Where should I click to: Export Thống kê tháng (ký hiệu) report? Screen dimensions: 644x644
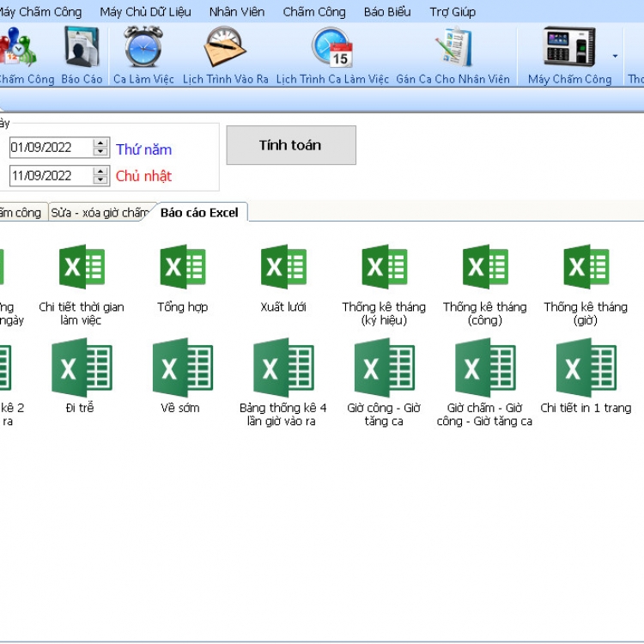click(x=384, y=268)
